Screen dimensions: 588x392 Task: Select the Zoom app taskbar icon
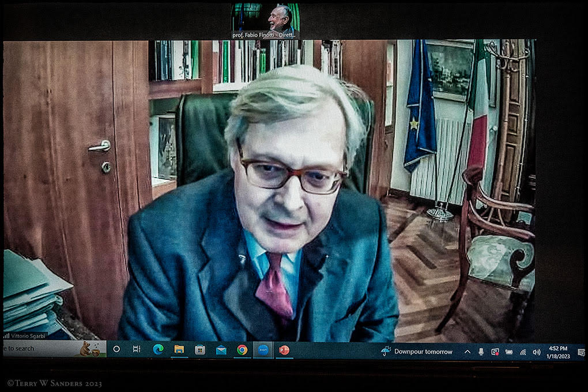(263, 350)
